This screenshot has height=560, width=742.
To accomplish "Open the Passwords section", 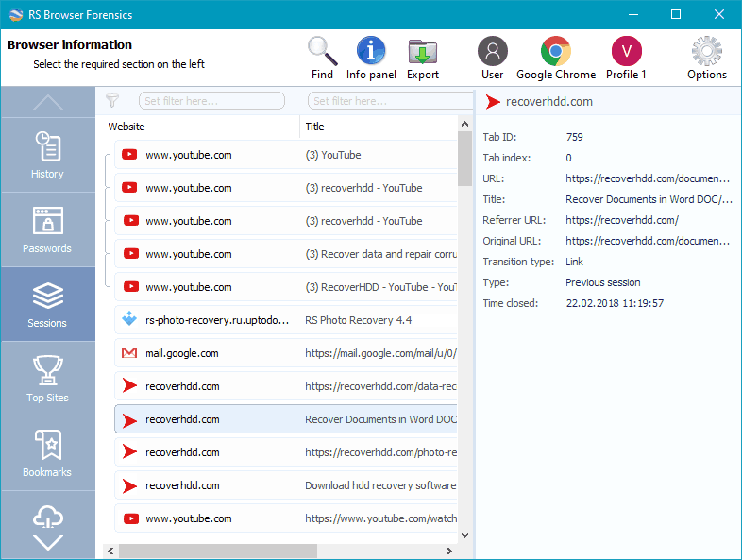I will (47, 229).
